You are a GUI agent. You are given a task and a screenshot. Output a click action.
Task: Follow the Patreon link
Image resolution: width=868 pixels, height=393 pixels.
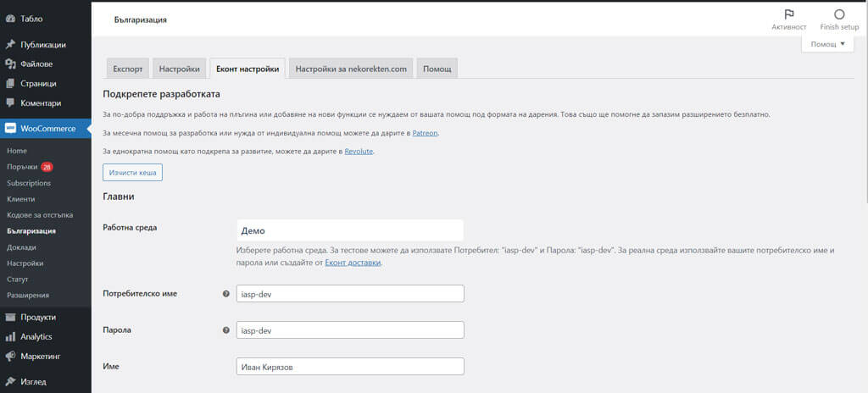(x=426, y=133)
